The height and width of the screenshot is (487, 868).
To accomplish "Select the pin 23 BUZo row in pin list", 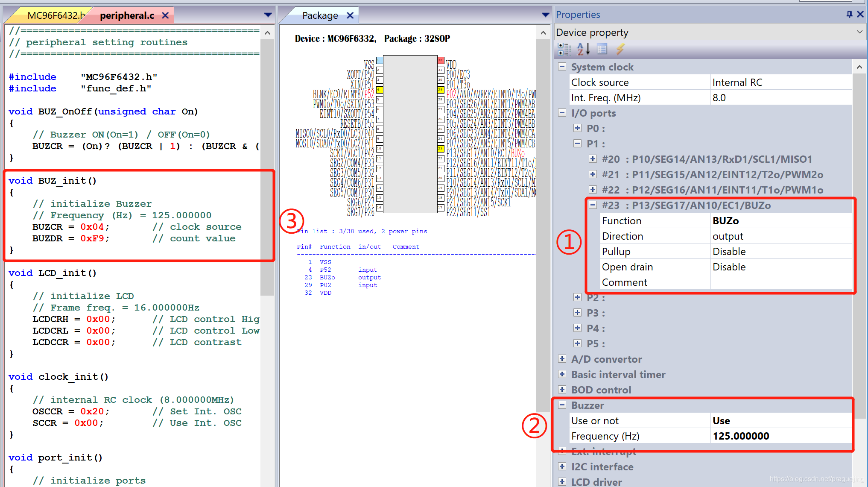I will pos(327,277).
